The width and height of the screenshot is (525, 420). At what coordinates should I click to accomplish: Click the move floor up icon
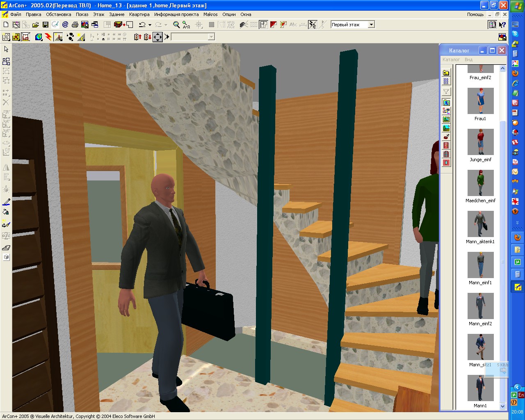click(x=138, y=37)
